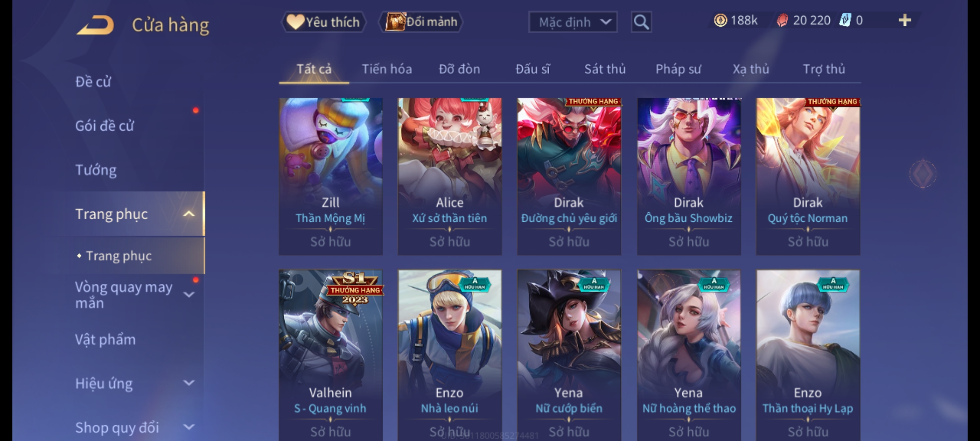Image resolution: width=980 pixels, height=441 pixels.
Task: Open the Đổi mảnh chest icon
Action: click(x=394, y=22)
